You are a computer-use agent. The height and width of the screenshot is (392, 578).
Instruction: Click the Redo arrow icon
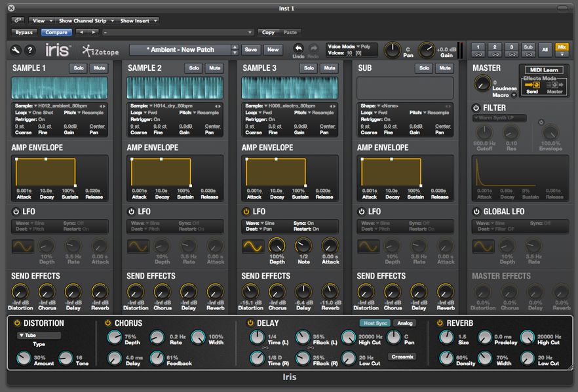click(x=313, y=49)
